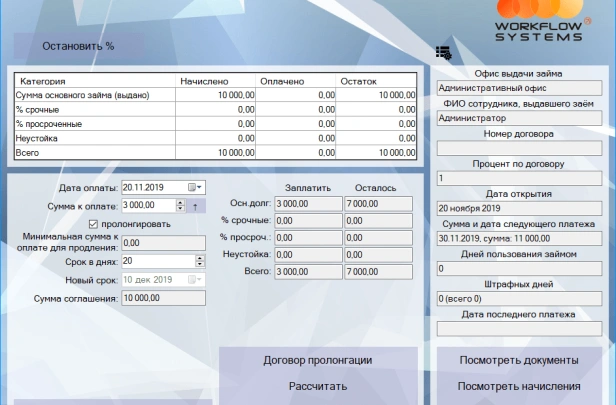Select the Остаток column header
This screenshot has width=616, height=405.
pos(377,81)
